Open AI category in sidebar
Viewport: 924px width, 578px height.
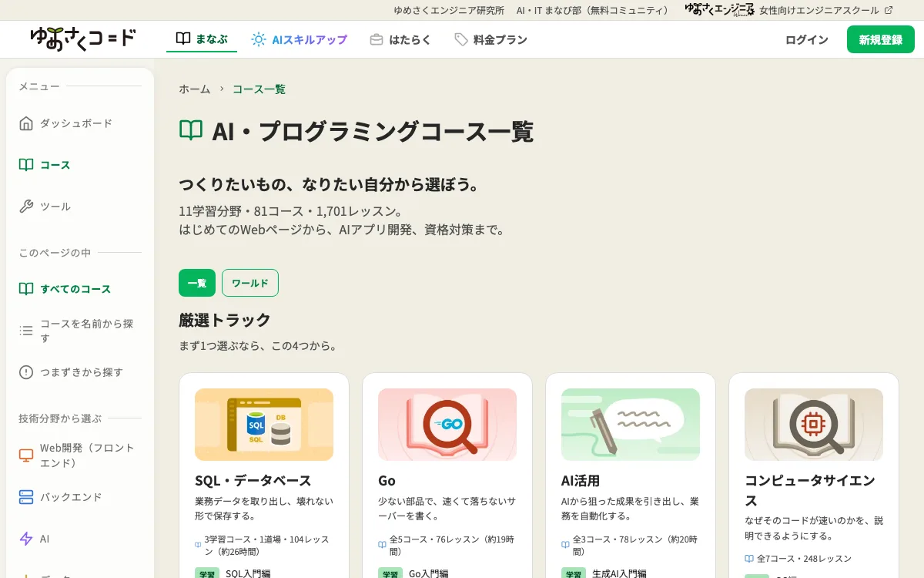point(45,539)
